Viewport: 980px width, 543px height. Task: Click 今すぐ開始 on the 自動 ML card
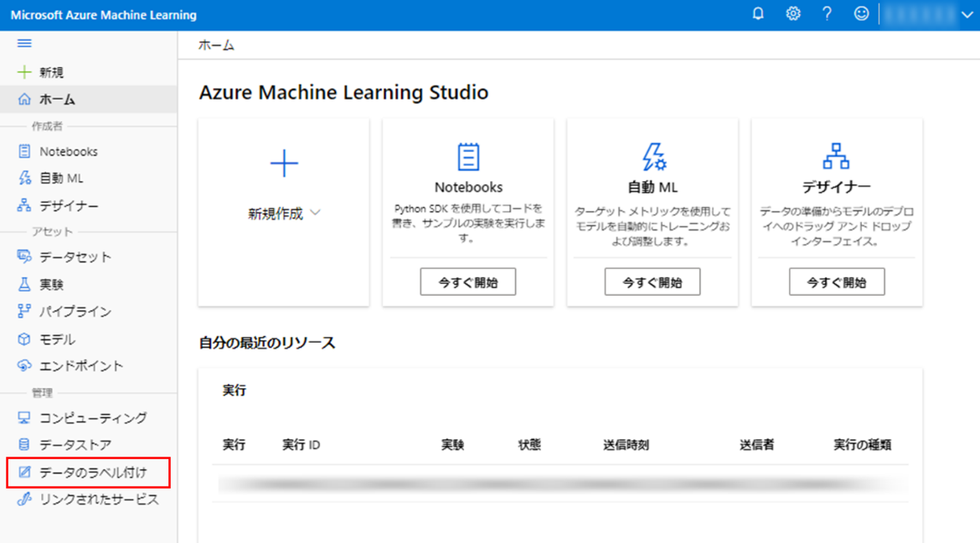point(652,282)
